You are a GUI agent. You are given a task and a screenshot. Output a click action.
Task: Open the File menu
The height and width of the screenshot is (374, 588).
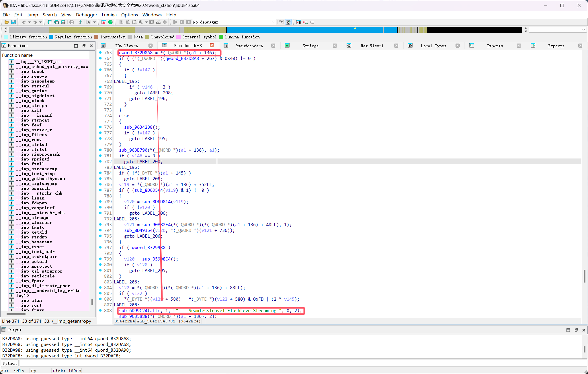(x=6, y=15)
